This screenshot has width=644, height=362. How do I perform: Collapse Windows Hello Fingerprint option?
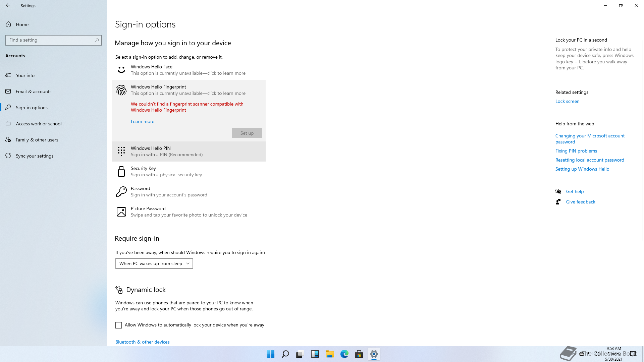pyautogui.click(x=189, y=90)
